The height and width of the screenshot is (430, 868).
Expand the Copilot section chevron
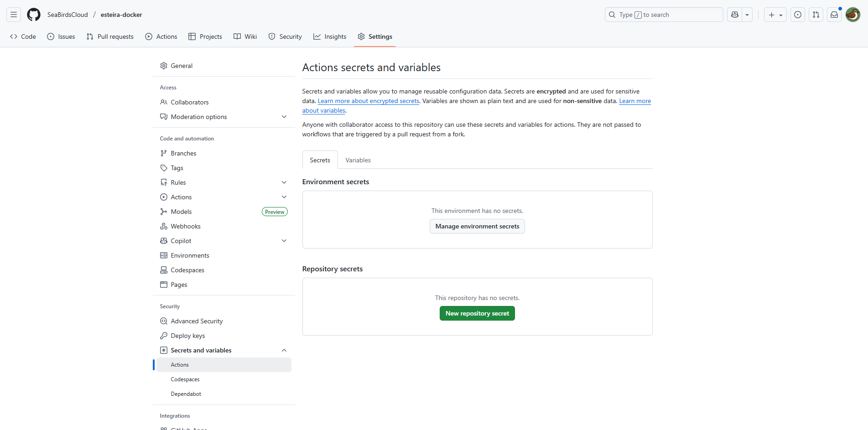(x=284, y=241)
